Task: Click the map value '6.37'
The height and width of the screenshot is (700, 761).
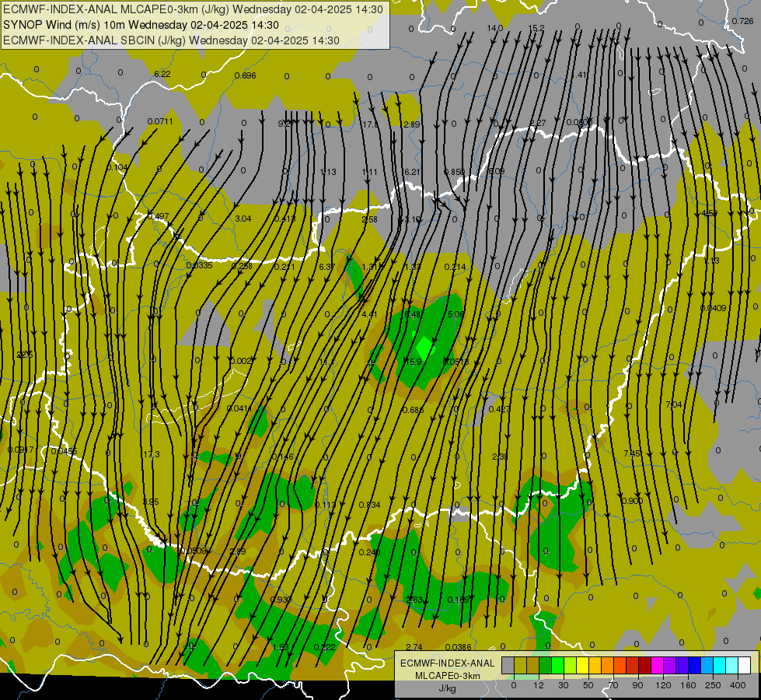Action: click(327, 267)
